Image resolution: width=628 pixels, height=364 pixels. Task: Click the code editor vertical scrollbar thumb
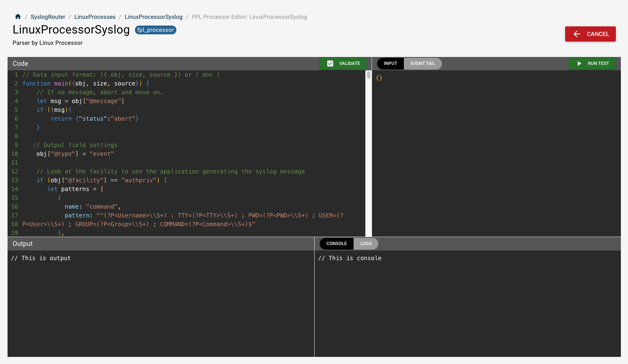369,75
